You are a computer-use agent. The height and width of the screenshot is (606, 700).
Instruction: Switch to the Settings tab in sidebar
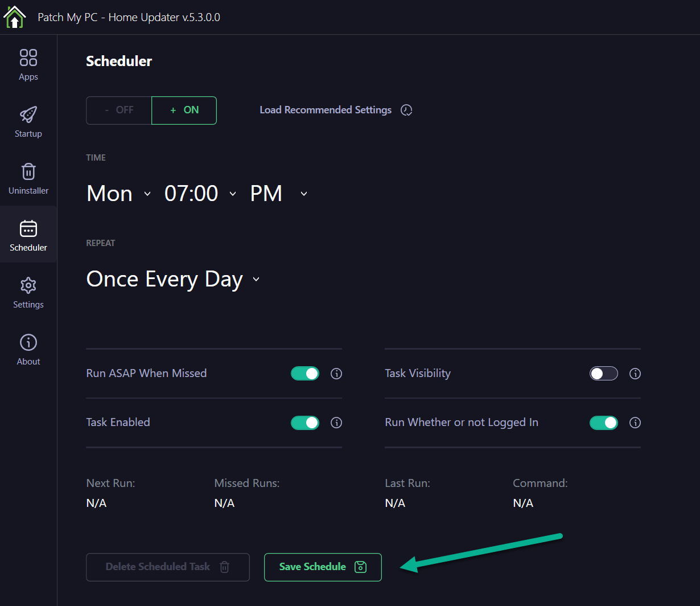(x=28, y=292)
